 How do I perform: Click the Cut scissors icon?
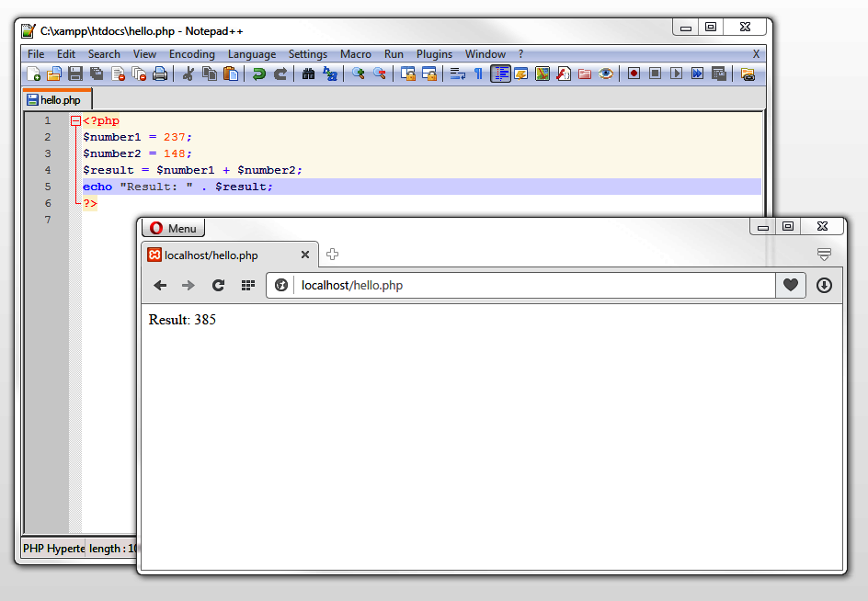click(188, 74)
